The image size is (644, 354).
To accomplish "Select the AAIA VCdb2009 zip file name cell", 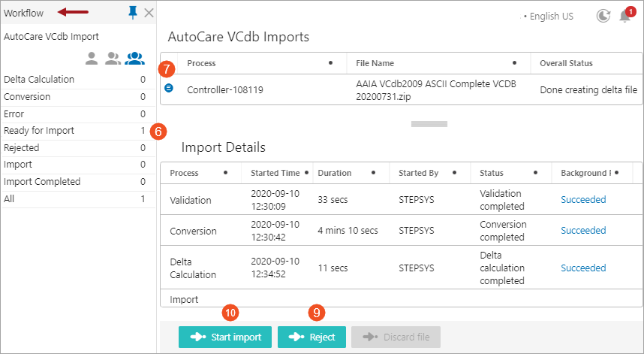I will (436, 90).
